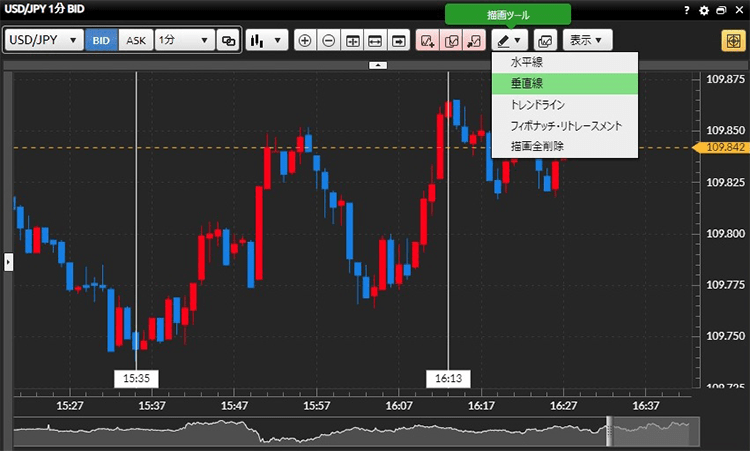This screenshot has width=750, height=451.
Task: Click the remove indicator icon in pink
Action: pyautogui.click(x=474, y=41)
